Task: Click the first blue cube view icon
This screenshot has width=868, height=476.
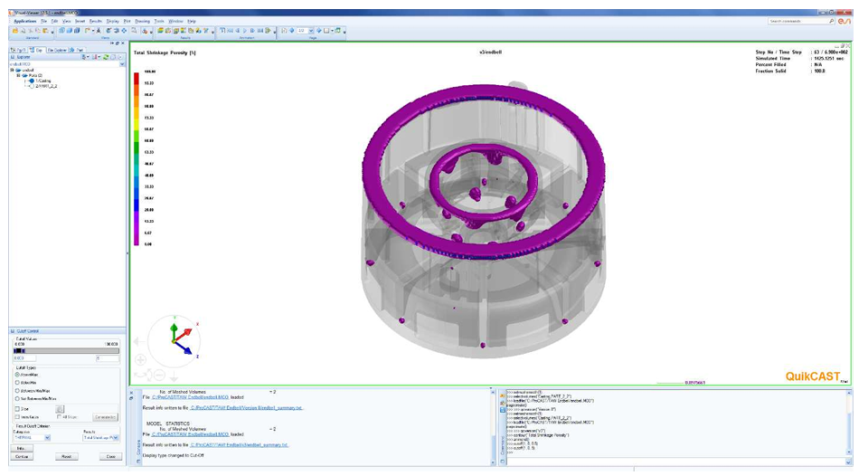Action: [x=61, y=31]
